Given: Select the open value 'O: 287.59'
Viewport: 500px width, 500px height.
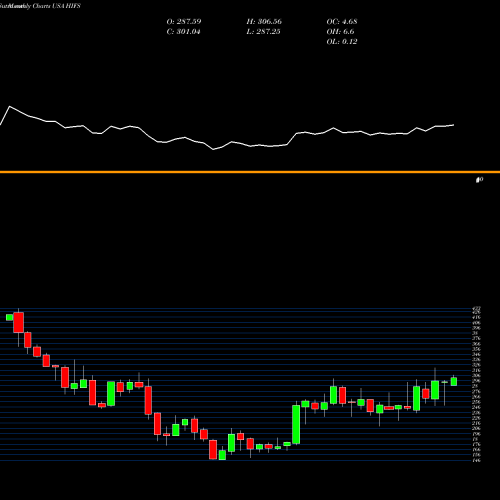Looking at the screenshot, I should (x=184, y=21).
